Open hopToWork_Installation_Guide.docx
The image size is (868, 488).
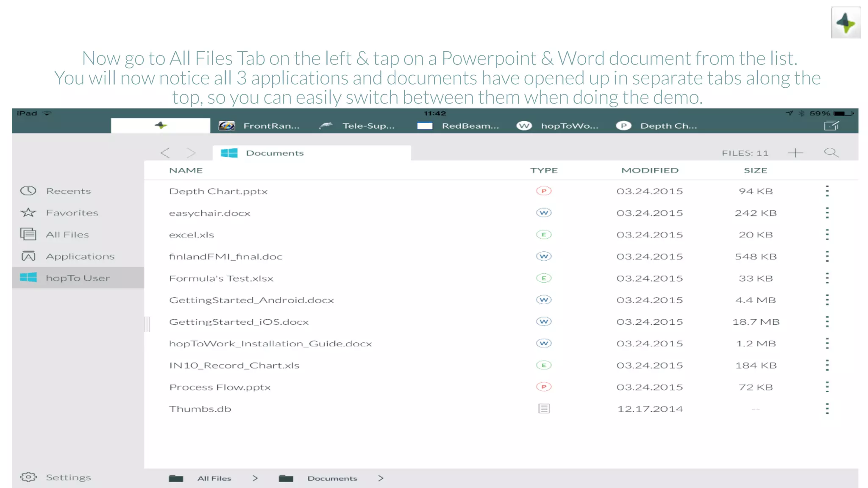click(x=270, y=344)
